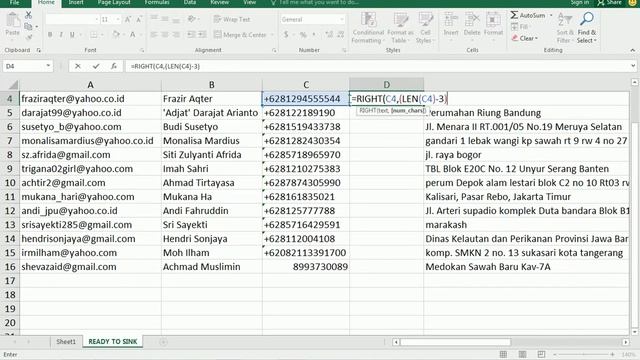Toggle Underline formatting

(x=72, y=35)
